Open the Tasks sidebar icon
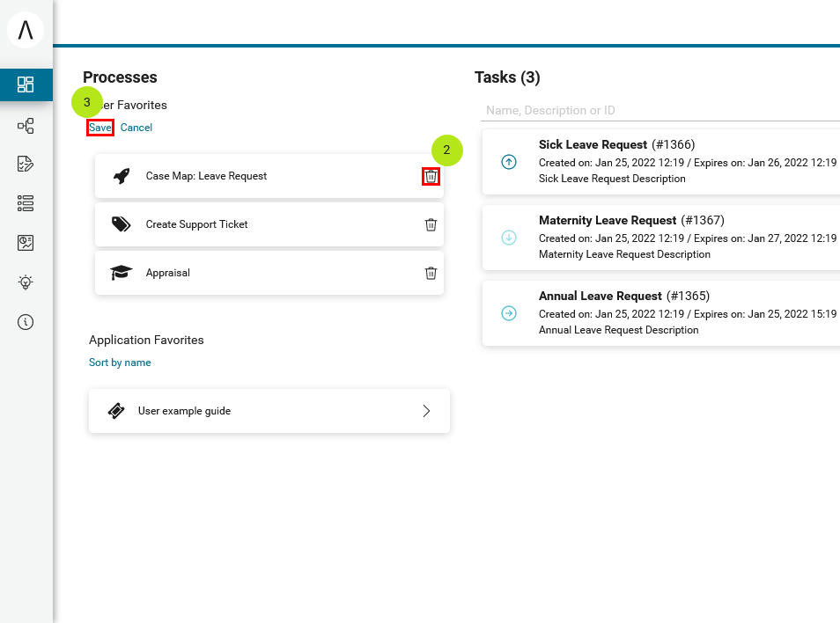This screenshot has height=623, width=840. (26, 164)
